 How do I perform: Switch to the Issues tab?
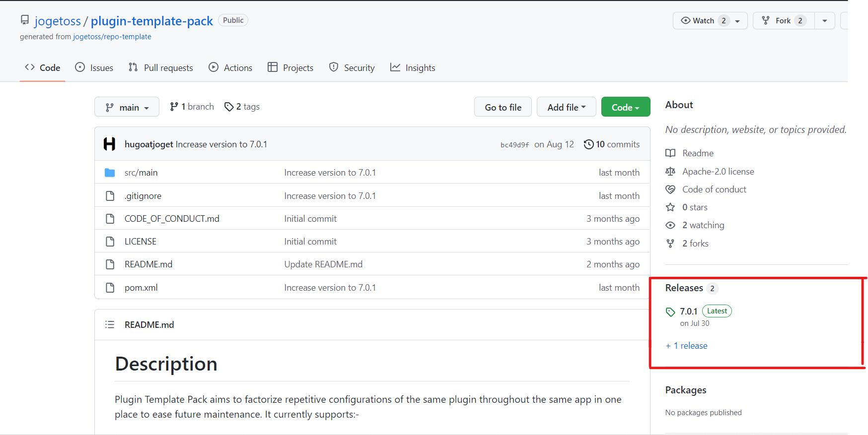pos(94,68)
